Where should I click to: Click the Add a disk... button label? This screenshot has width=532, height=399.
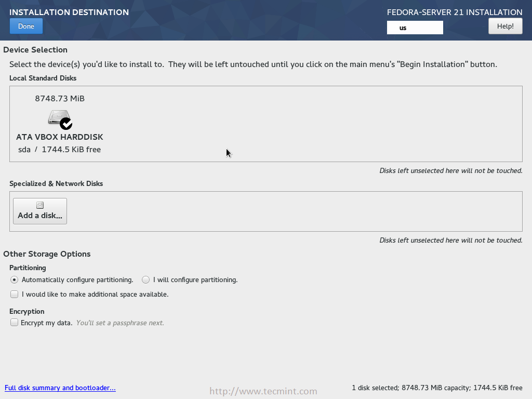pyautogui.click(x=40, y=216)
